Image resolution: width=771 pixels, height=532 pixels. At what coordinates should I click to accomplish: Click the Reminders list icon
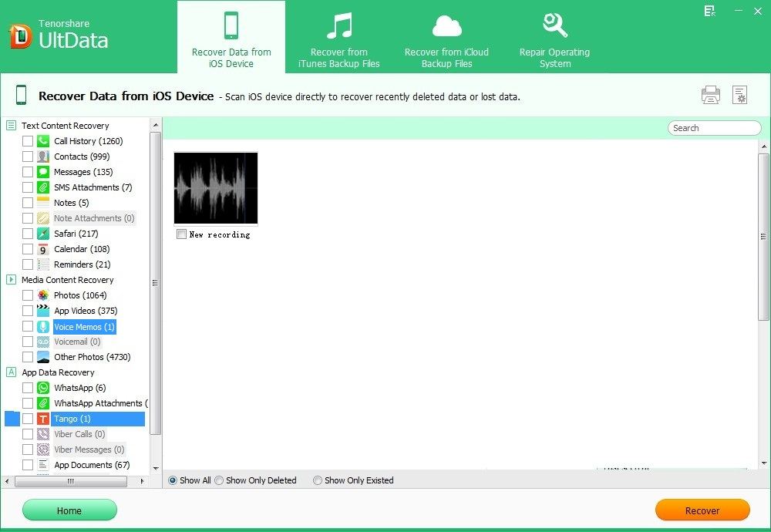point(43,264)
